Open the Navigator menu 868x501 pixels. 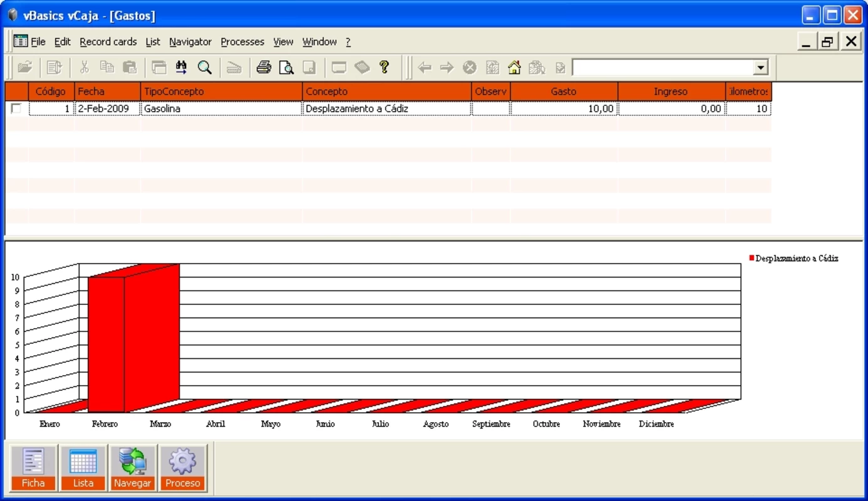190,42
